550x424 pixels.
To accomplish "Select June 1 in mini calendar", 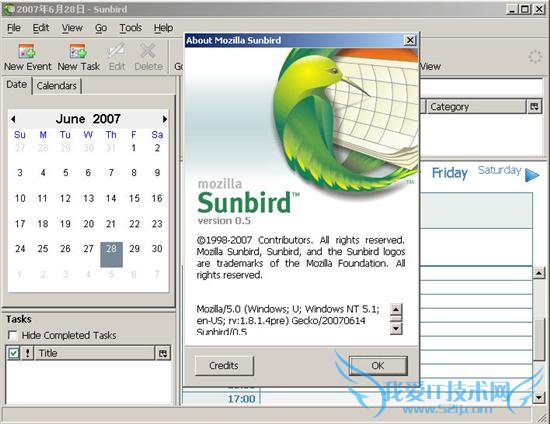I will (x=134, y=148).
